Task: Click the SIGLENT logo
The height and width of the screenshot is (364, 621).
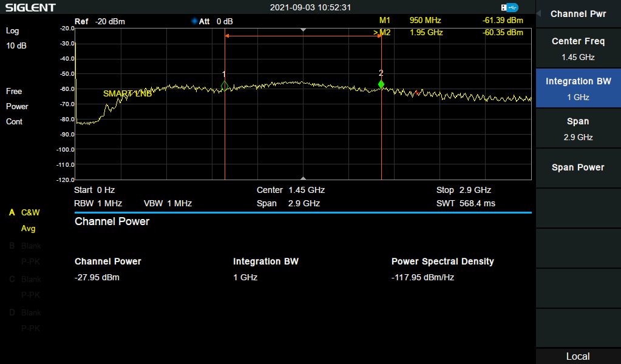Action: pyautogui.click(x=30, y=7)
